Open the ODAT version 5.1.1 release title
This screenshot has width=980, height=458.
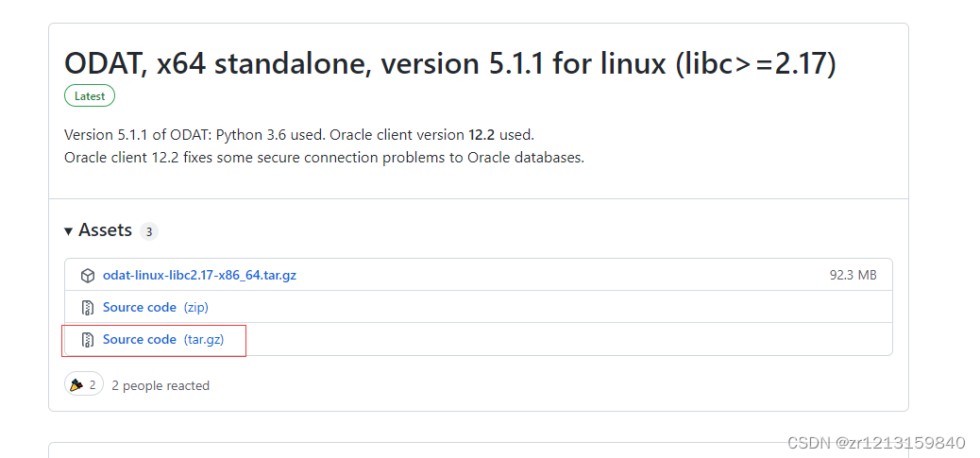[450, 64]
